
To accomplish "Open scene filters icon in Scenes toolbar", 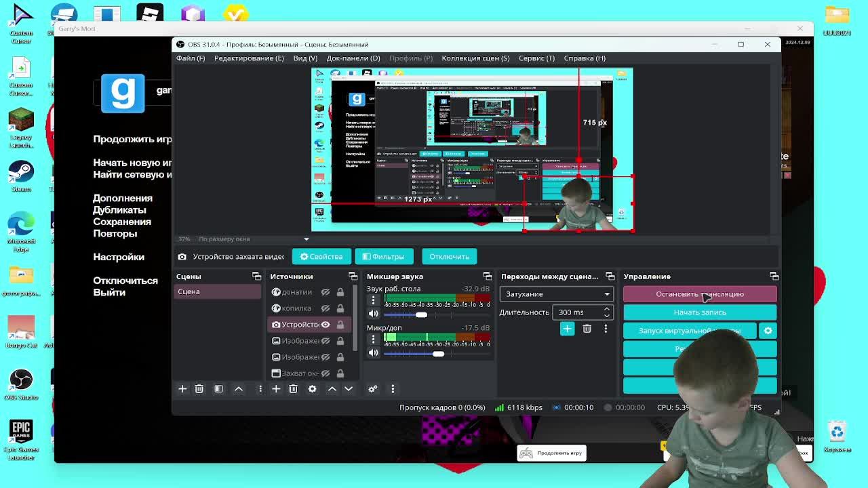I will click(x=218, y=388).
